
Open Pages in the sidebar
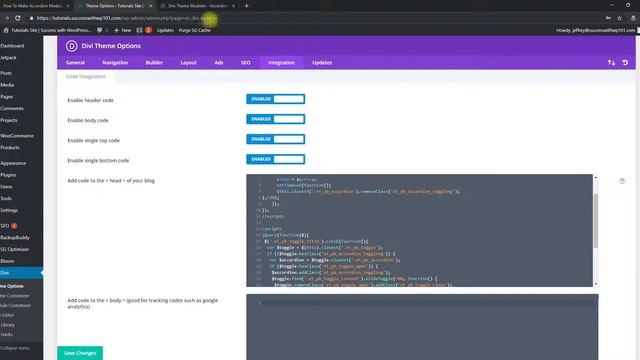pos(7,97)
